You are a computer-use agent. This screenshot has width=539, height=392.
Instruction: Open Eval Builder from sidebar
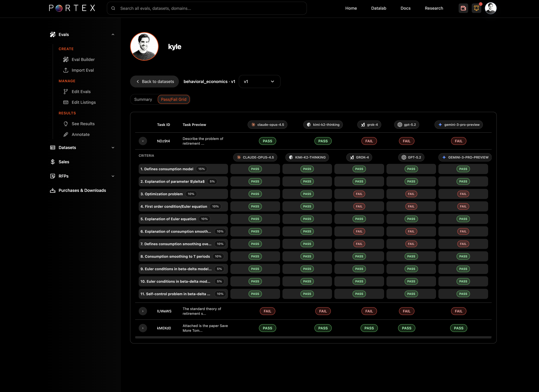point(83,60)
